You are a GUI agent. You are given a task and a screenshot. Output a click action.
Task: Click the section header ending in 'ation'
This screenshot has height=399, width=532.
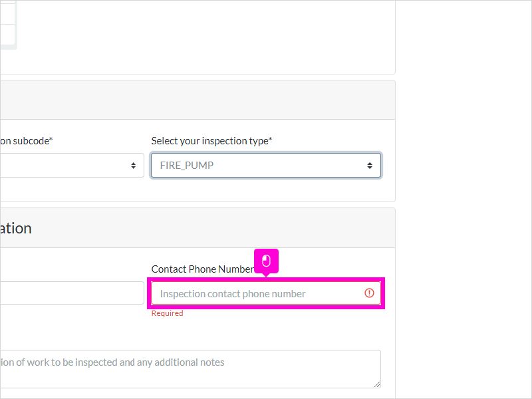pos(16,228)
